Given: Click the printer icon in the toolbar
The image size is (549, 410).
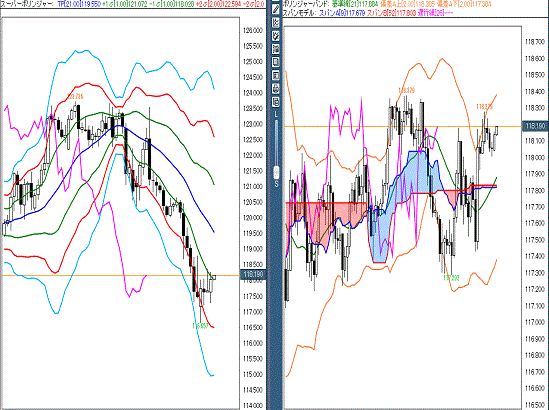Looking at the screenshot, I should [276, 89].
